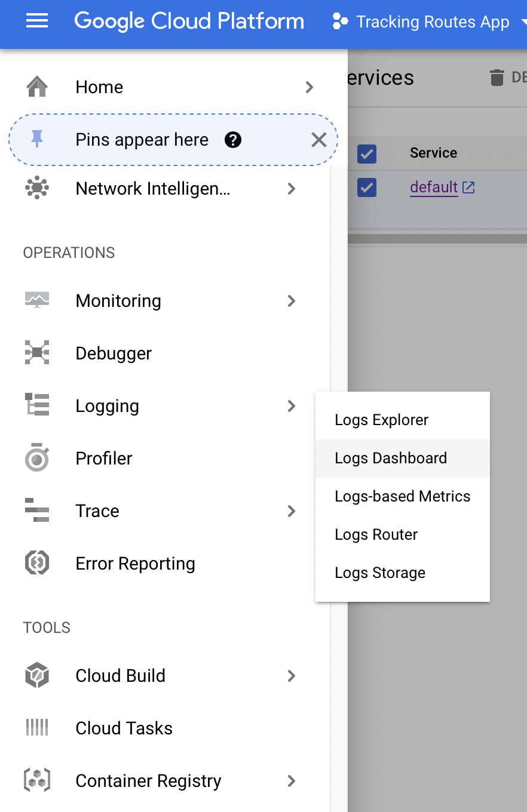Click the Service column header
The width and height of the screenshot is (527, 812).
tap(433, 153)
